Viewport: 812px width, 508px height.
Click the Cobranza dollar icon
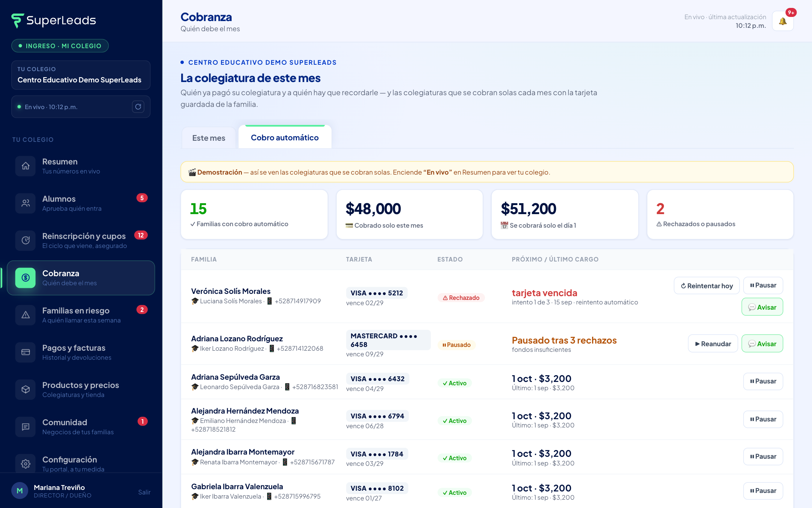point(26,278)
